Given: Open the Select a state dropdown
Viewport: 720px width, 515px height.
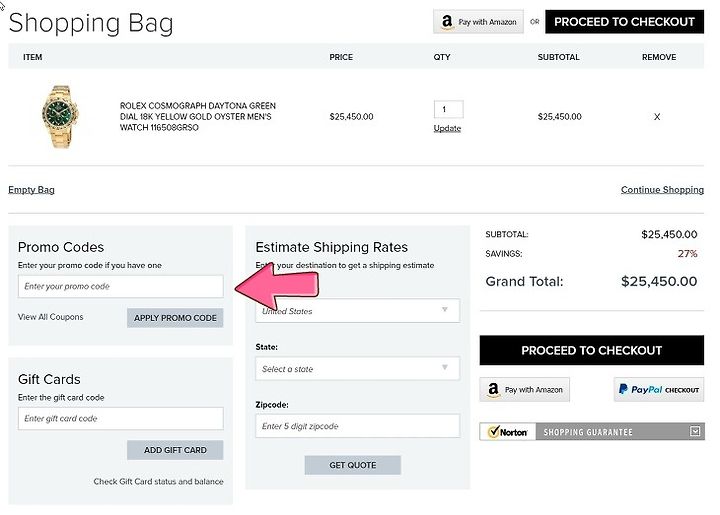Looking at the screenshot, I should [x=357, y=369].
